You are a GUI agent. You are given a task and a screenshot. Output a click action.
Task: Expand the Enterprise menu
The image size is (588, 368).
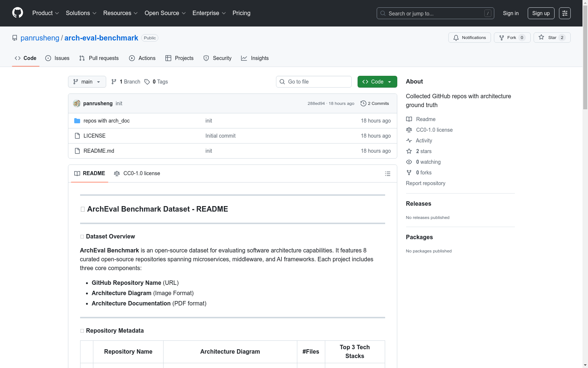(x=209, y=13)
